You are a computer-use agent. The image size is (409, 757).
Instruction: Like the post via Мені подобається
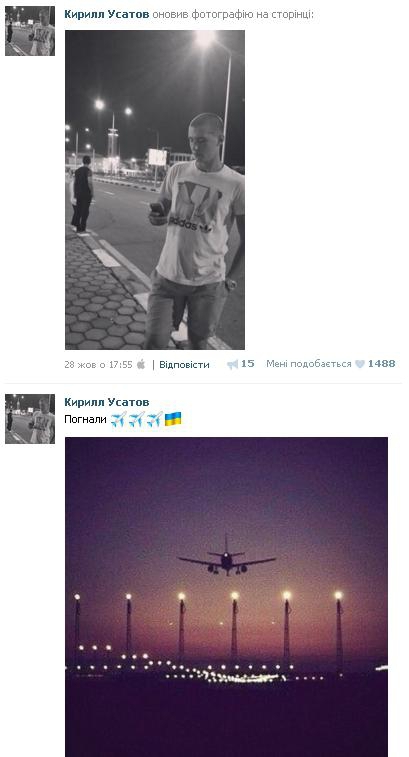[x=309, y=364]
